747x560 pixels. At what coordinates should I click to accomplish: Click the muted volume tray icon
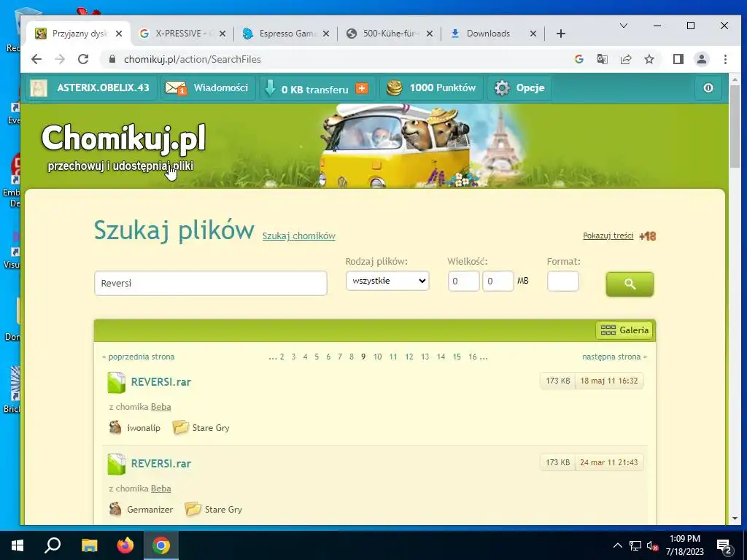[652, 545]
